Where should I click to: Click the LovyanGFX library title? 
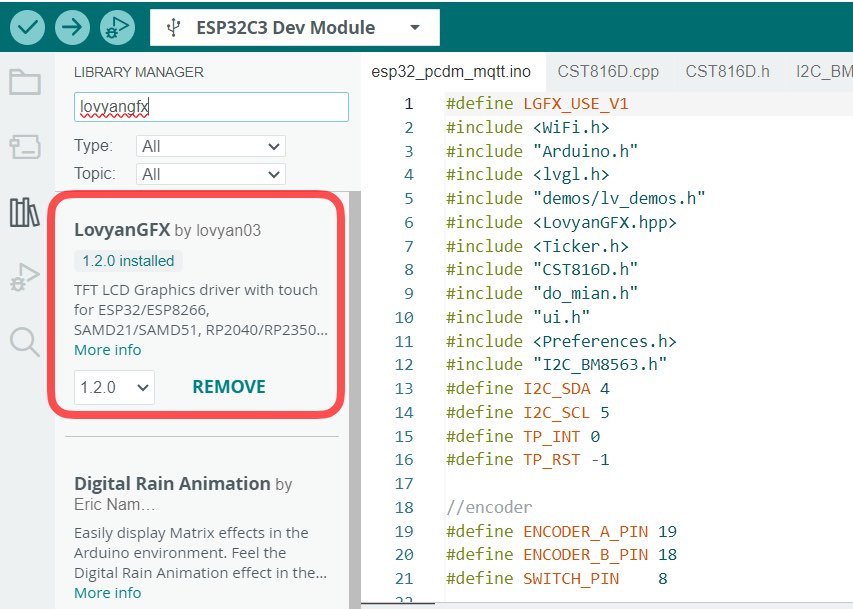tap(122, 230)
